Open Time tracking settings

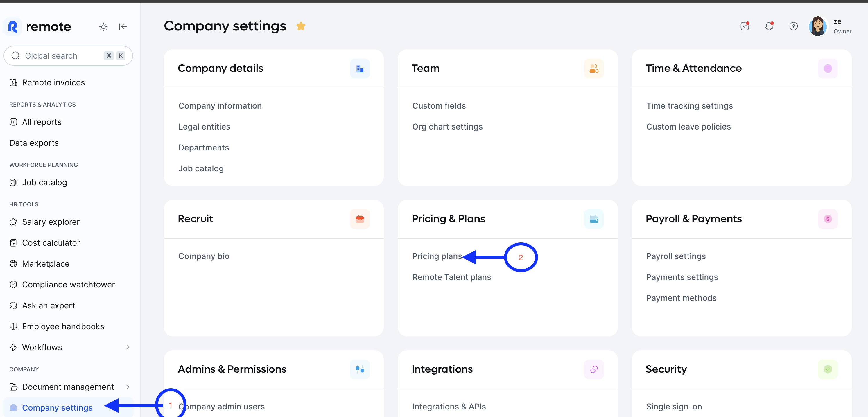tap(689, 106)
